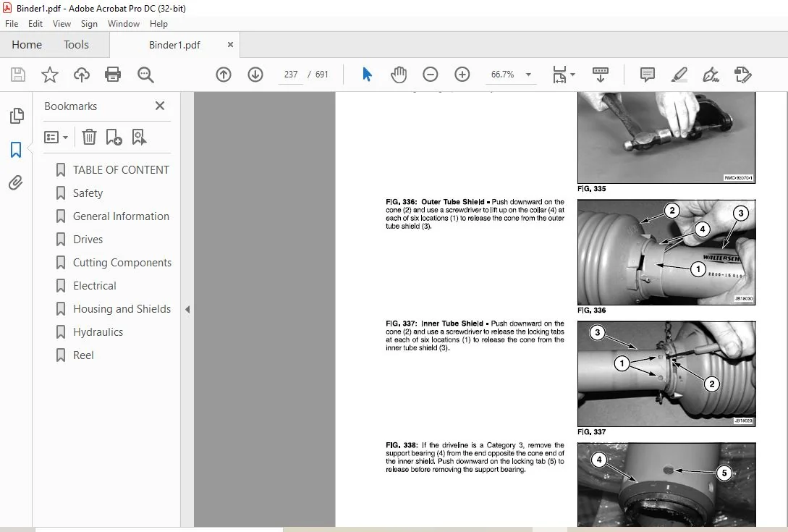Image resolution: width=788 pixels, height=532 pixels.
Task: Open the Find text magnifier icon
Action: pos(145,75)
